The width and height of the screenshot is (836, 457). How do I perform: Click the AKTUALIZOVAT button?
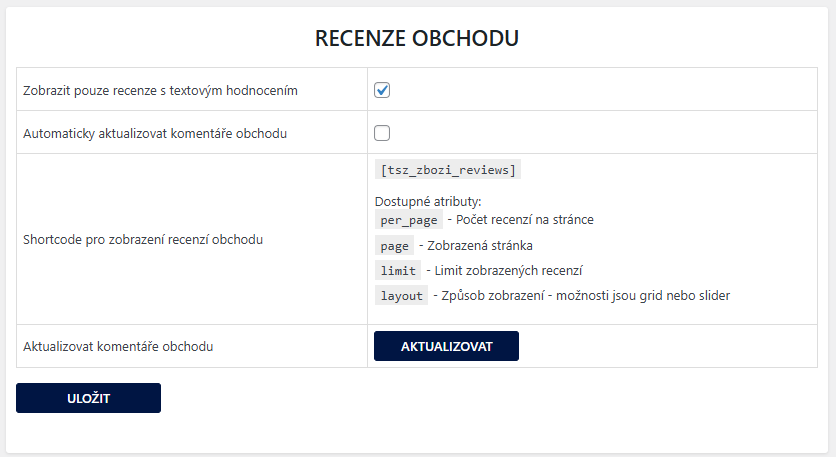pyautogui.click(x=446, y=346)
